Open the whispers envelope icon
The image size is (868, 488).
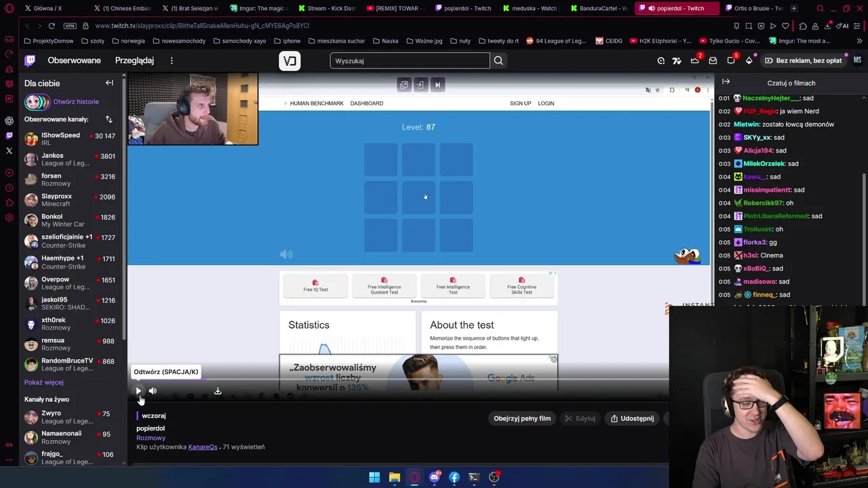[713, 60]
